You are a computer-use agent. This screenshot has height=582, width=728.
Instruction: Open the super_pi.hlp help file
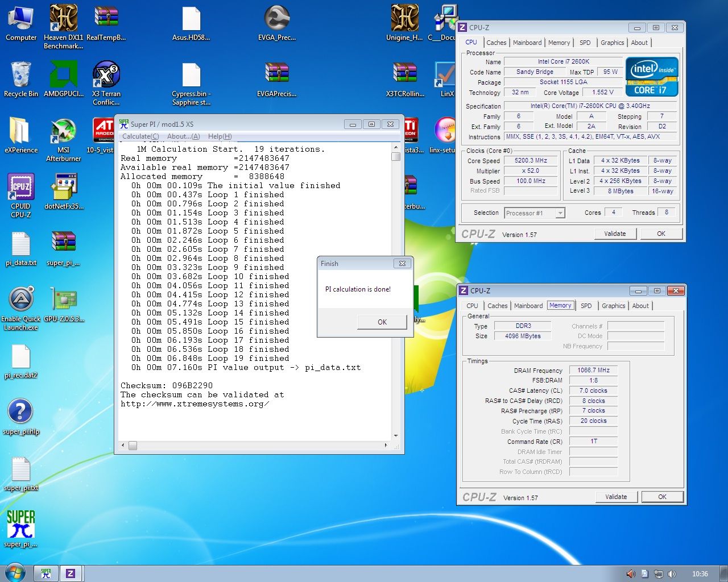pos(21,417)
